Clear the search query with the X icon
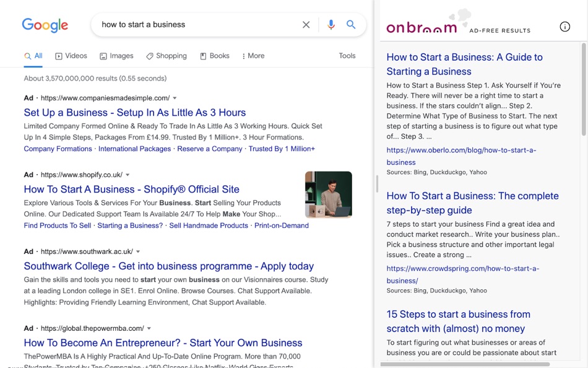Image resolution: width=588 pixels, height=368 pixels. 306,25
